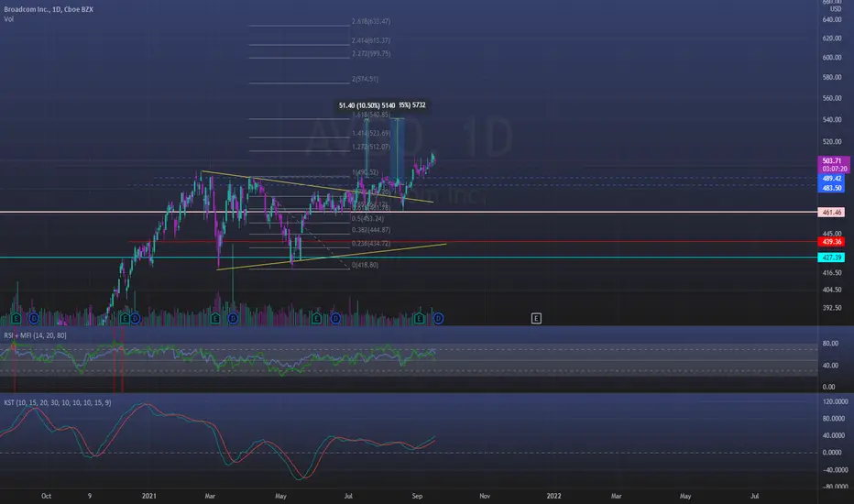
Task: Click the Fibonacci 1.272(512.07) level label
Action: (371, 148)
